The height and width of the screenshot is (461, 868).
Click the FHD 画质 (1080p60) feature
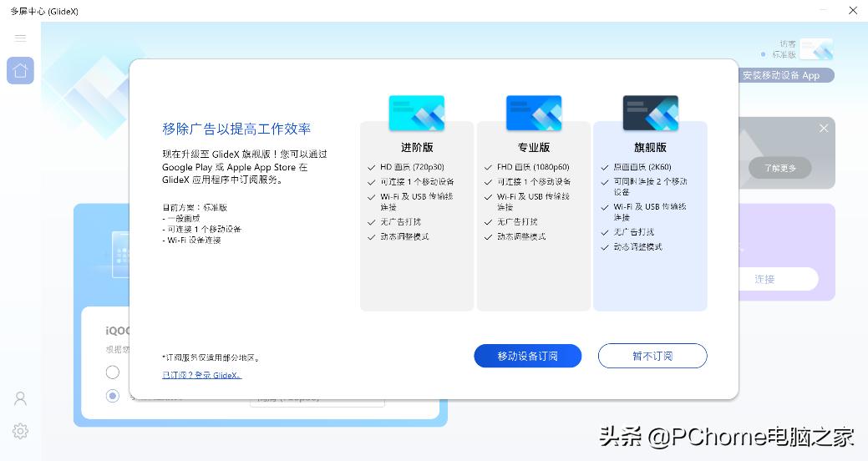click(533, 166)
